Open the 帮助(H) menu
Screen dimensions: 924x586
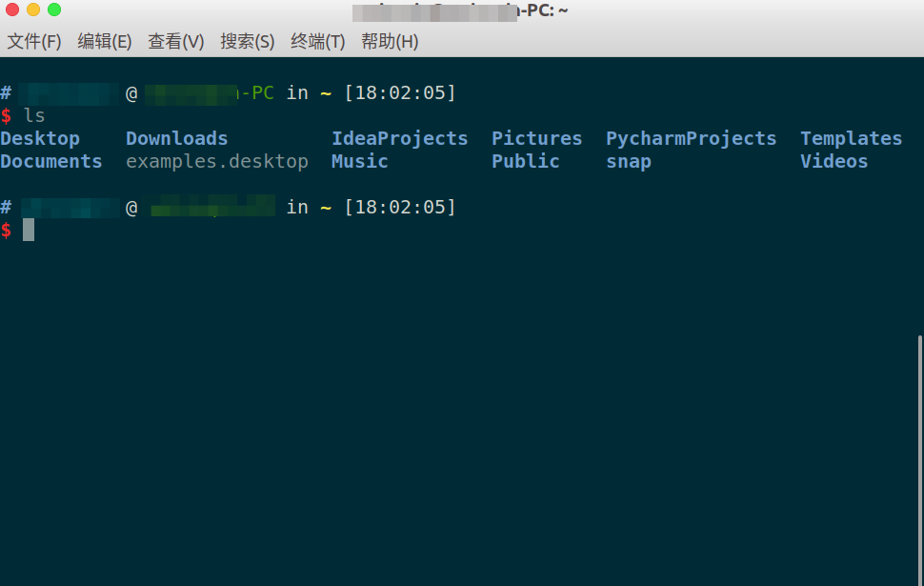click(390, 42)
